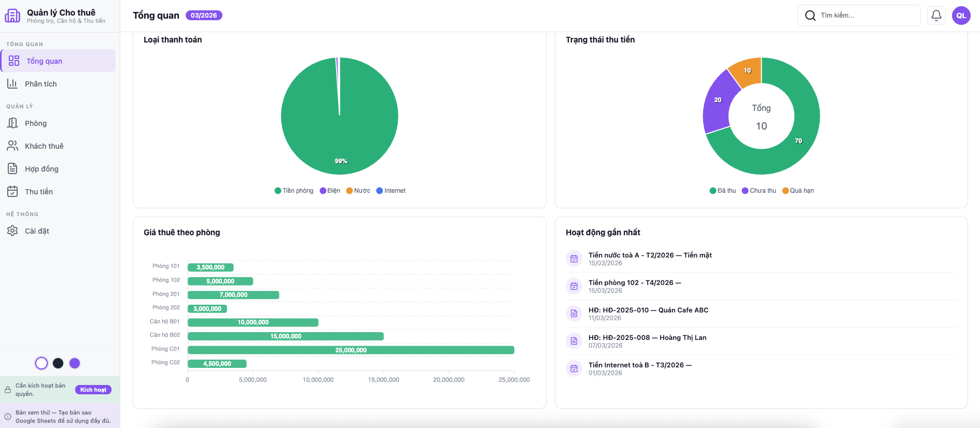The height and width of the screenshot is (428, 980).
Task: Toggle the Điện legend item
Action: 330,191
